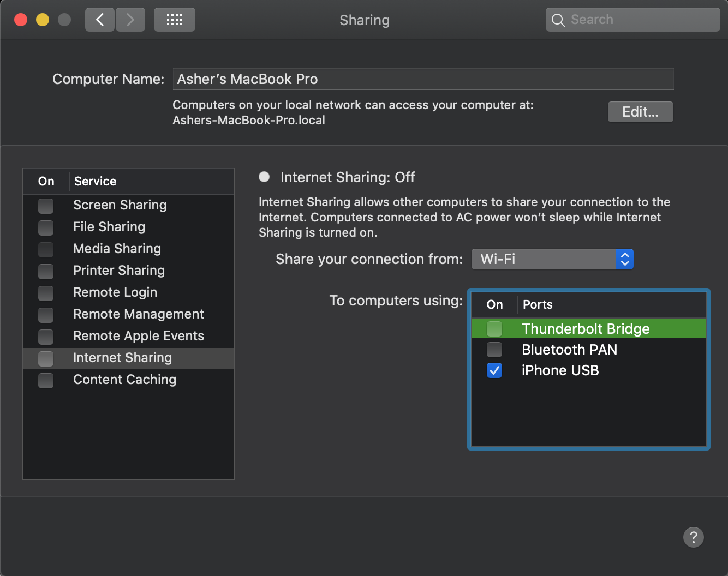This screenshot has height=576, width=728.
Task: Open the Wi-Fi connection source dropdown
Action: pyautogui.click(x=552, y=259)
